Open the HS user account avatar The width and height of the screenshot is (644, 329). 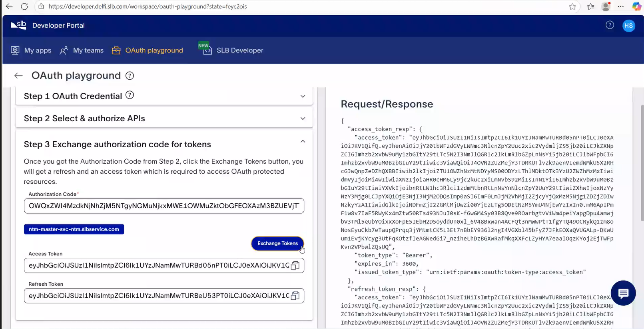point(628,26)
